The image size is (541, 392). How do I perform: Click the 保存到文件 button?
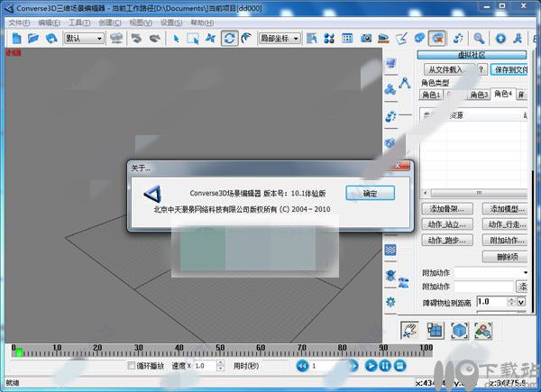[x=509, y=69]
